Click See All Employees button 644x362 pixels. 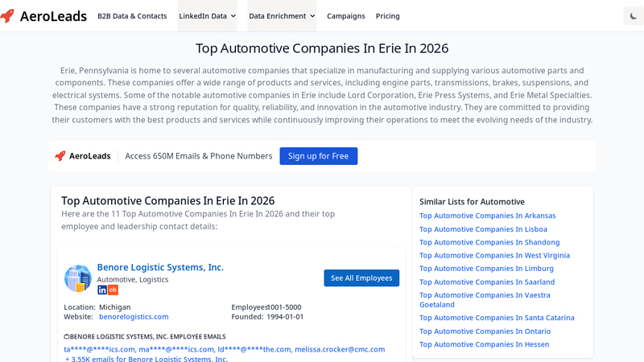click(x=361, y=278)
